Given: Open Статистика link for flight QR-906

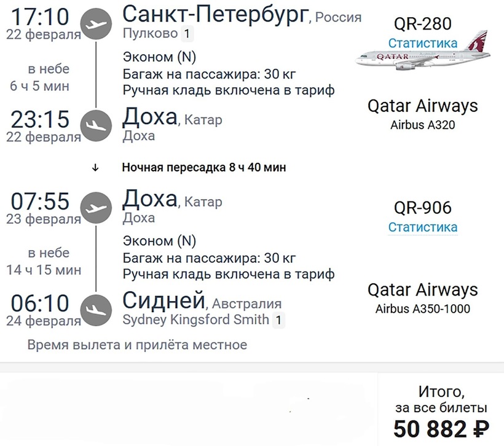Looking at the screenshot, I should tap(423, 227).
